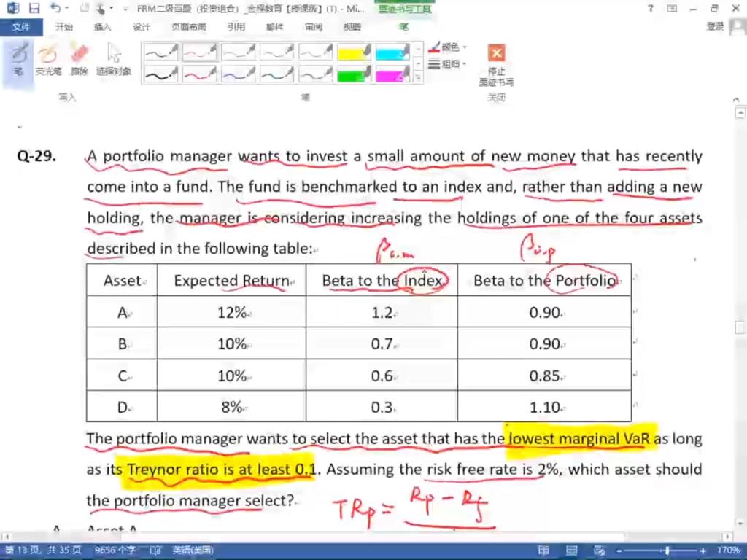Switch to the References (引用) tab
The height and width of the screenshot is (560, 747).
pos(236,27)
